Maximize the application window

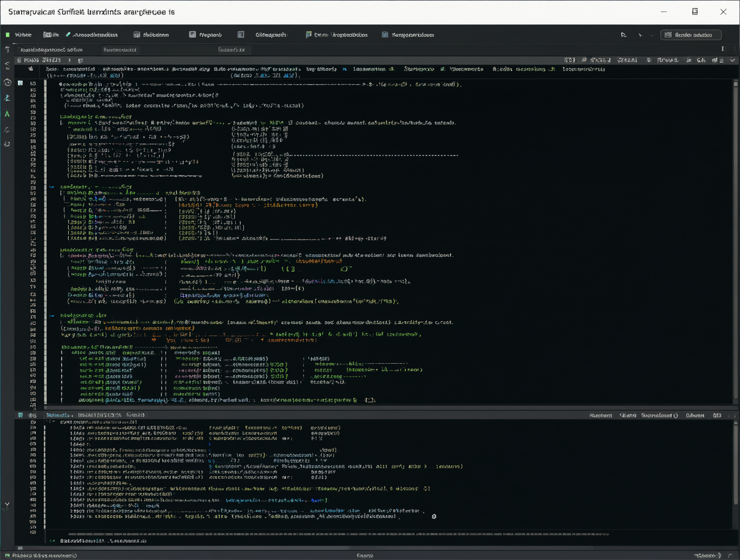coord(695,12)
